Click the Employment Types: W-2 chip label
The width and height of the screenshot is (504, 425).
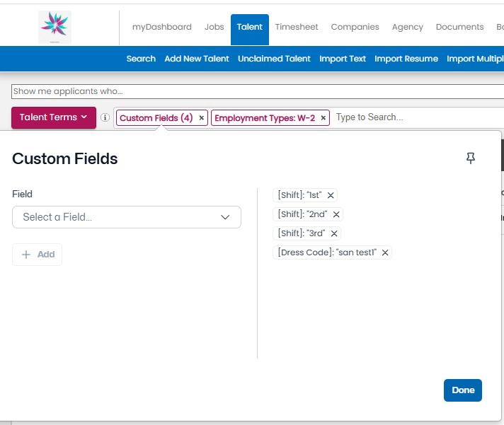click(265, 118)
